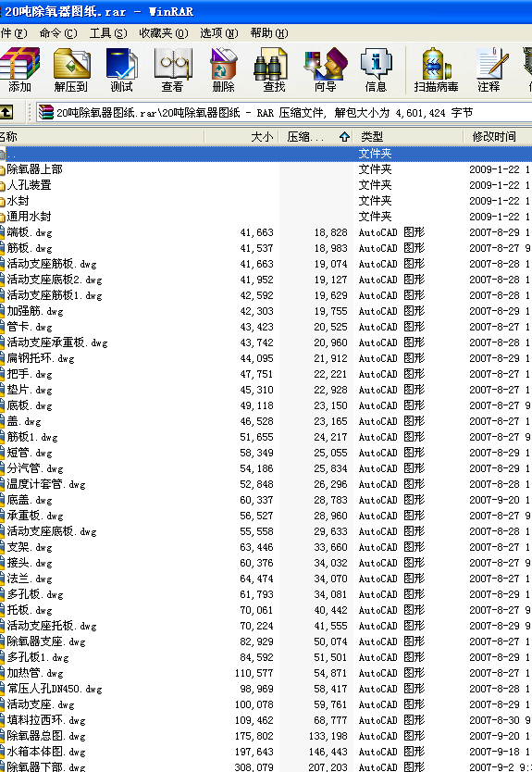This screenshot has width=532, height=772.
Task: Sort by the 大小 column header
Action: pos(241,136)
